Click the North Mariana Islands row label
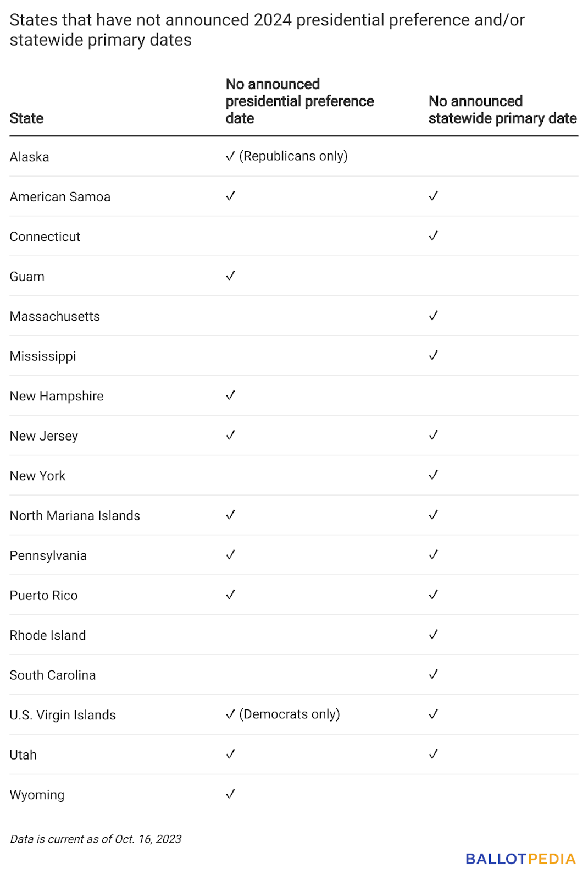Viewport: 588px width, 880px height. (75, 515)
